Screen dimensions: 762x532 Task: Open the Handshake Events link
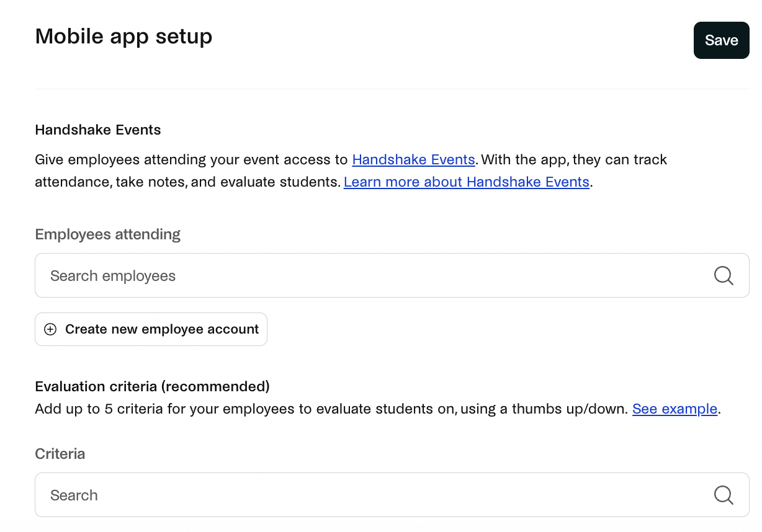(x=413, y=159)
